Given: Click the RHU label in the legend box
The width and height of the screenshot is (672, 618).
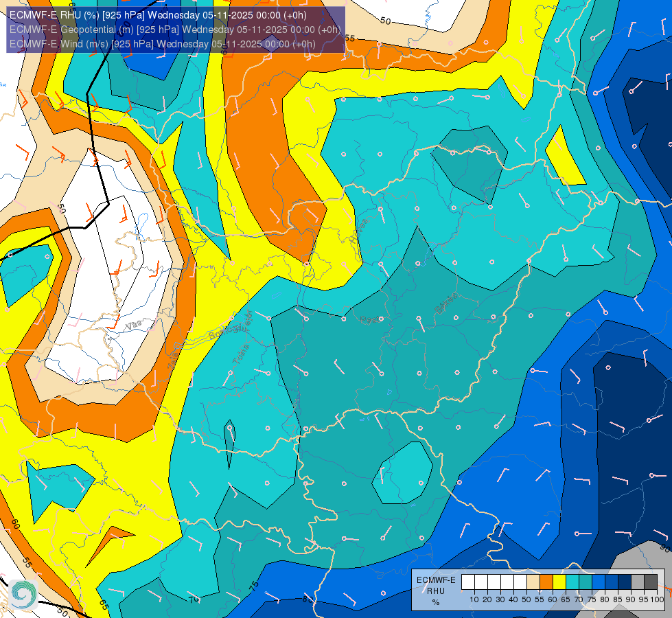Looking at the screenshot, I should point(436,591).
